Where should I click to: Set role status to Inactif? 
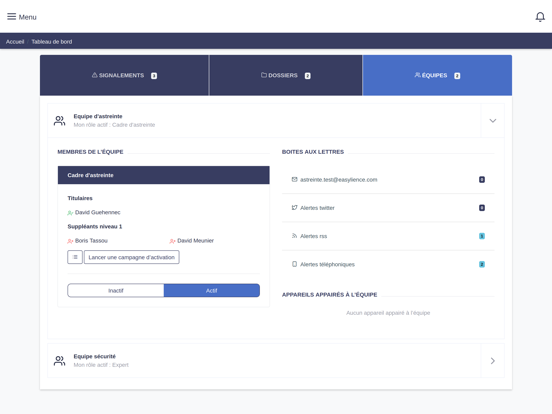[x=116, y=290]
